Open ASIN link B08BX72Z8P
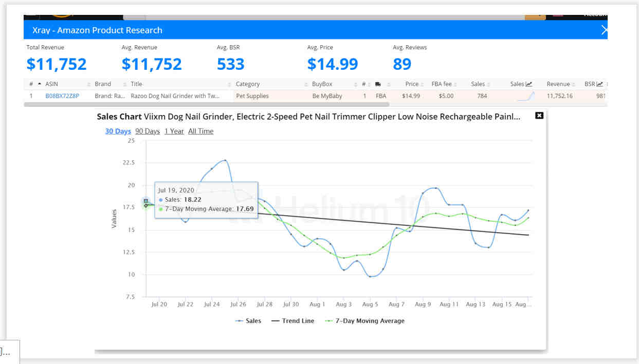639x364 pixels. pos(62,96)
